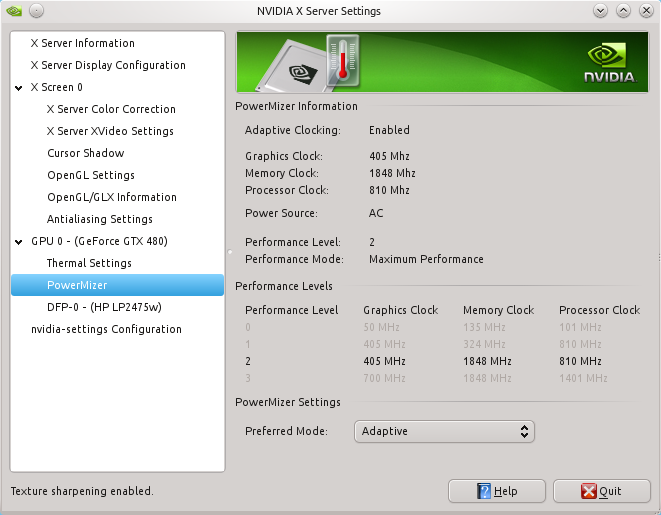Click the NVIDIA logo icon in title bar
This screenshot has width=661, height=515.
(x=14, y=11)
